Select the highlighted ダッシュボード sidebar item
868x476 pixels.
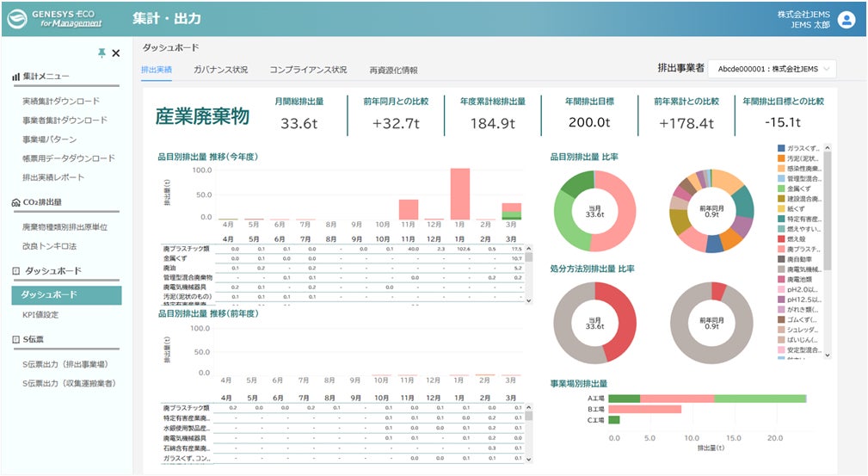pyautogui.click(x=66, y=294)
